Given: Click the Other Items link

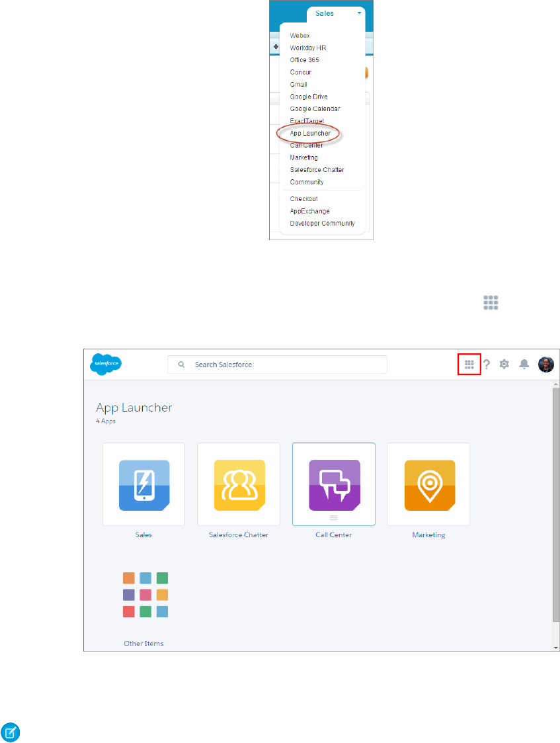Looking at the screenshot, I should coord(143,644).
